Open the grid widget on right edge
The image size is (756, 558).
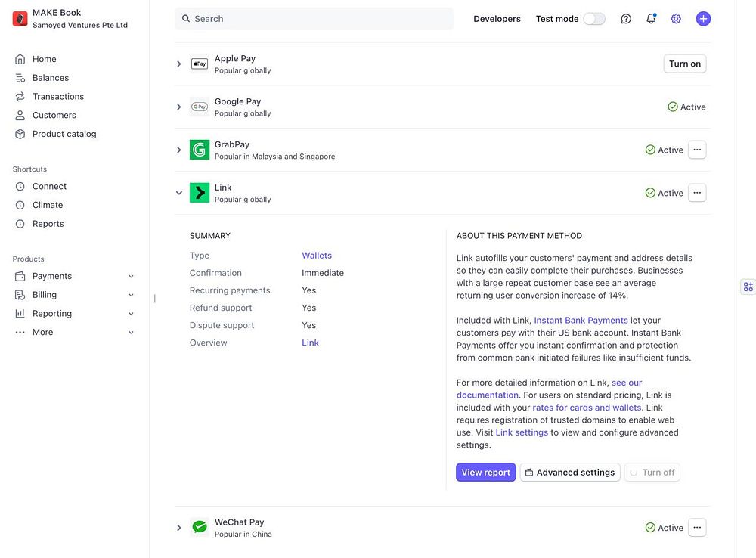pyautogui.click(x=748, y=287)
